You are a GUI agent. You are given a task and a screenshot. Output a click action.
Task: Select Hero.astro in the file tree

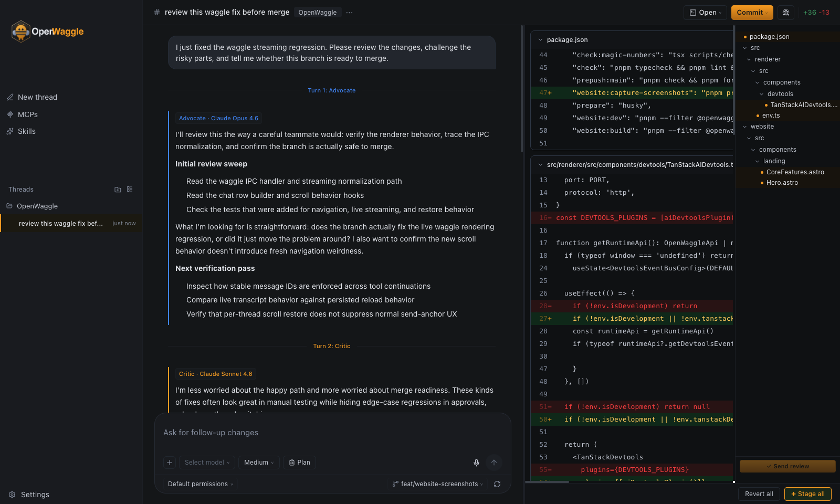782,183
